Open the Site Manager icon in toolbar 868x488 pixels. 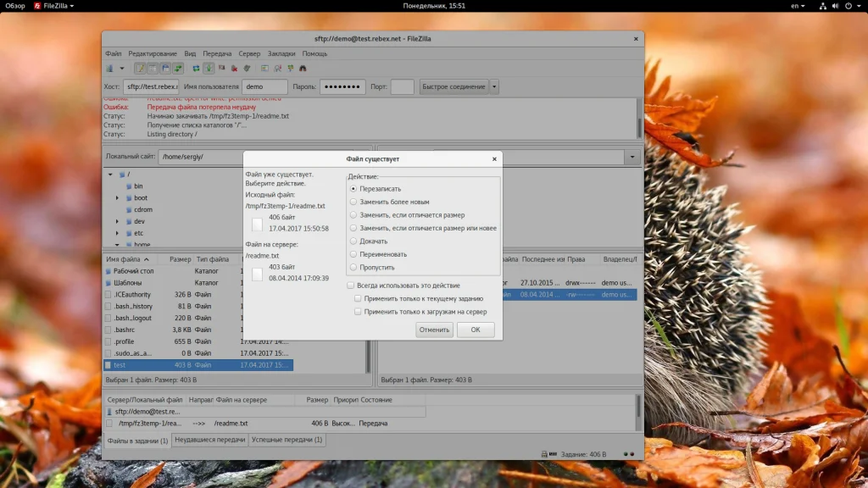click(109, 69)
